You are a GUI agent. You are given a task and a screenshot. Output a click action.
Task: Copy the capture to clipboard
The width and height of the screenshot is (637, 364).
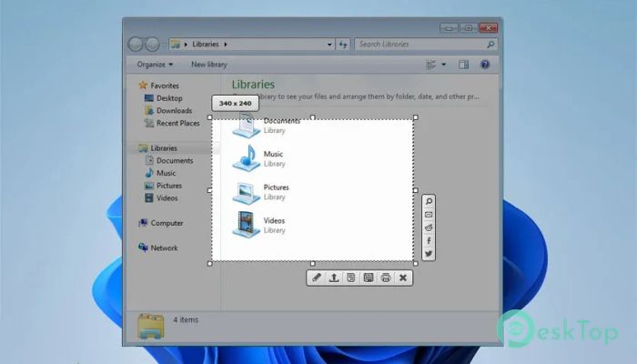click(x=351, y=278)
